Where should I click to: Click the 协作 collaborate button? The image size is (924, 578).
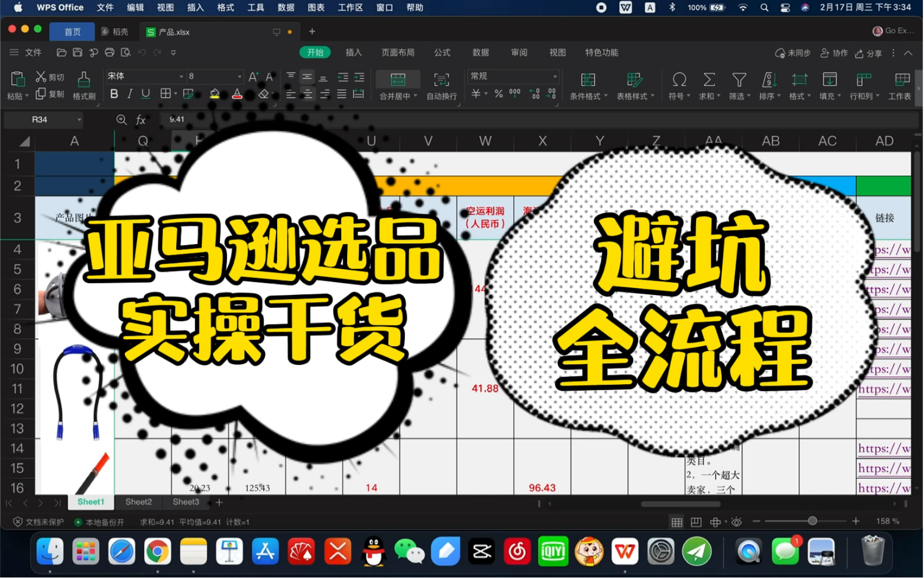pos(834,53)
